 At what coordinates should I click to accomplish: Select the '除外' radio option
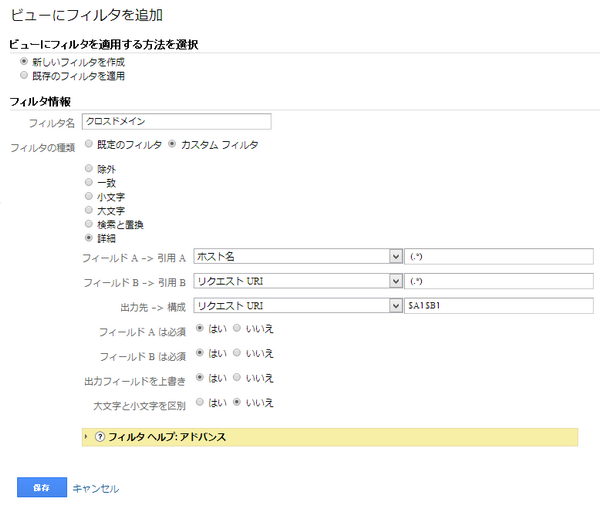[x=89, y=168]
